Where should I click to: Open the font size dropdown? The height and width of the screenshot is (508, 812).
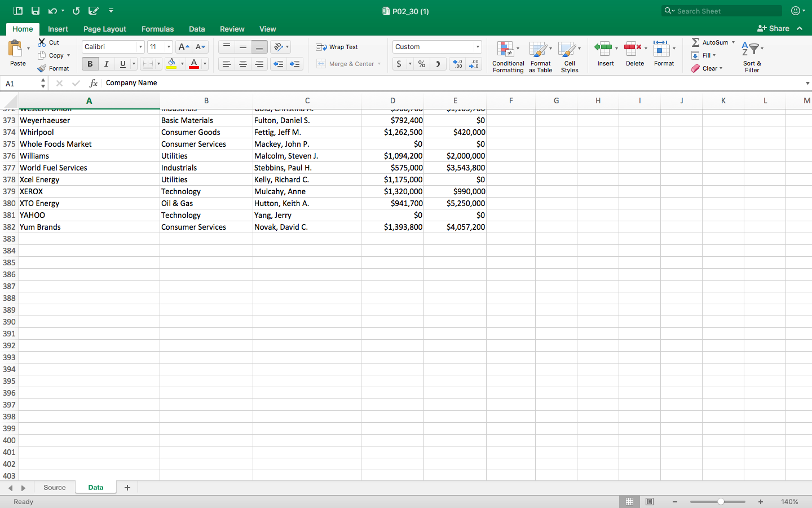click(x=169, y=47)
